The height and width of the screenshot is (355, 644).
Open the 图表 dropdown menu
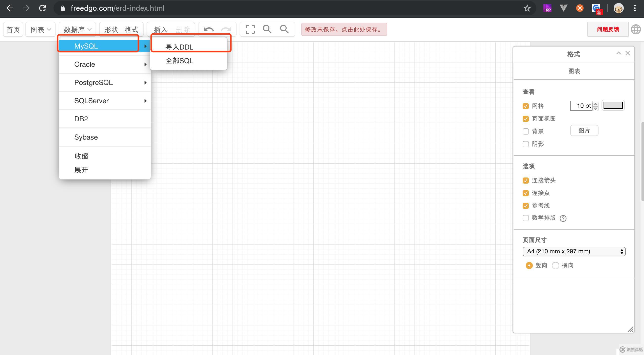point(40,30)
